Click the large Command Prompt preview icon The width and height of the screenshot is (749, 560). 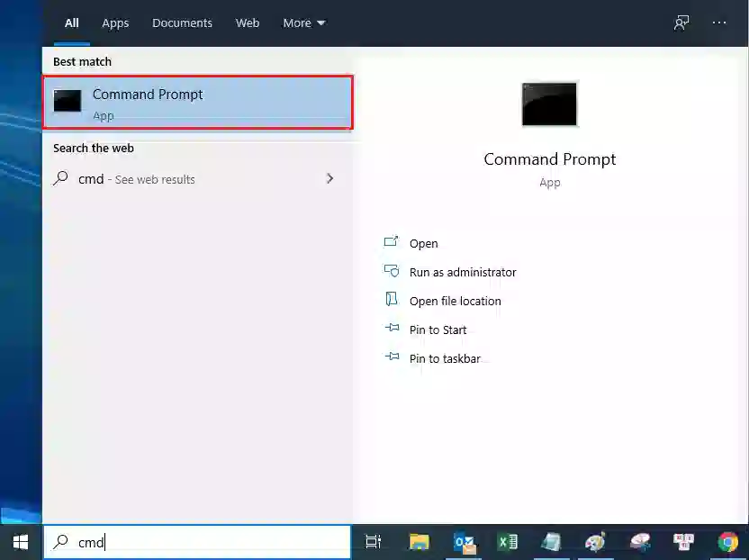point(549,104)
